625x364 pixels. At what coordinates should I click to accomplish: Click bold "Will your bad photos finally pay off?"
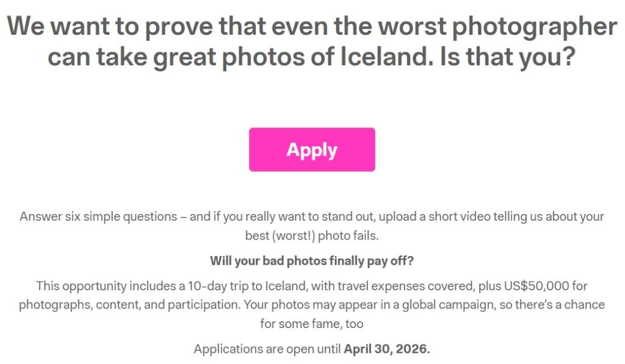312,261
